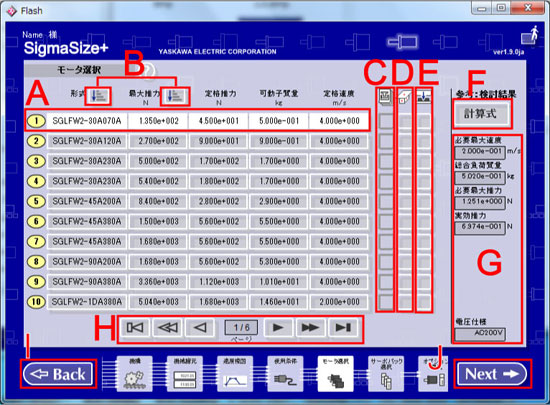Select motor row number 7 yellow badge
Image resolution: width=550 pixels, height=405 pixels.
(x=36, y=241)
